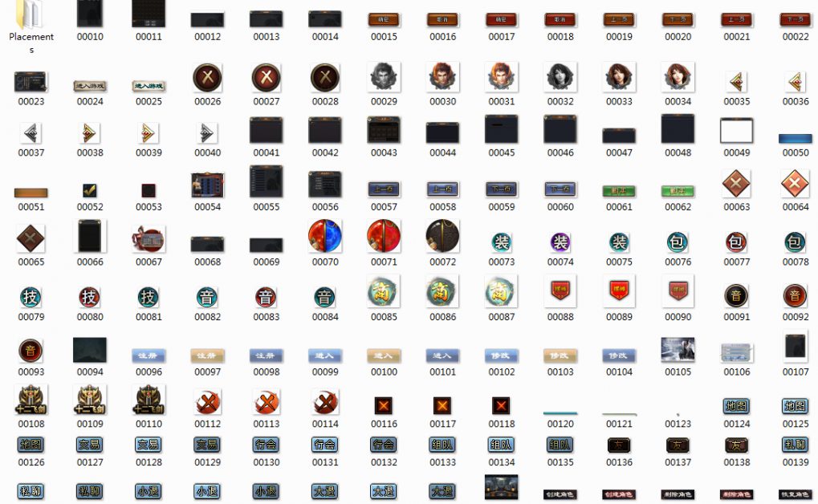Viewport: 818px width, 504px height.
Task: Click male portrait thumbnail 00030
Action: (x=442, y=77)
